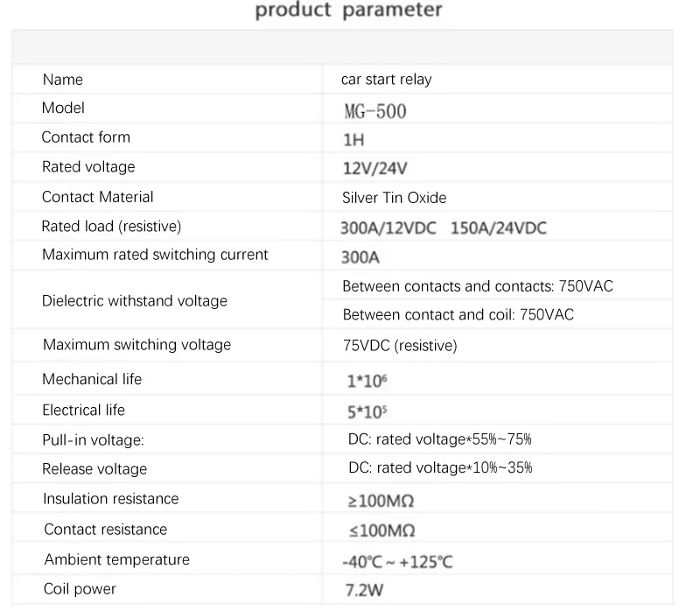Click the 12V/24V rated voltage value
Viewport: 700px width, 611px height.
[375, 168]
